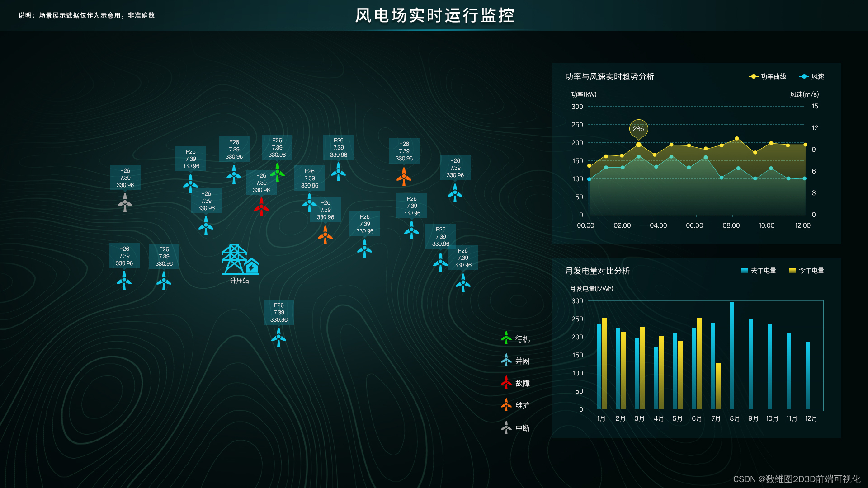This screenshot has height=488, width=868.
Task: Click the 月发电量(MWh) axis label
Action: click(591, 289)
